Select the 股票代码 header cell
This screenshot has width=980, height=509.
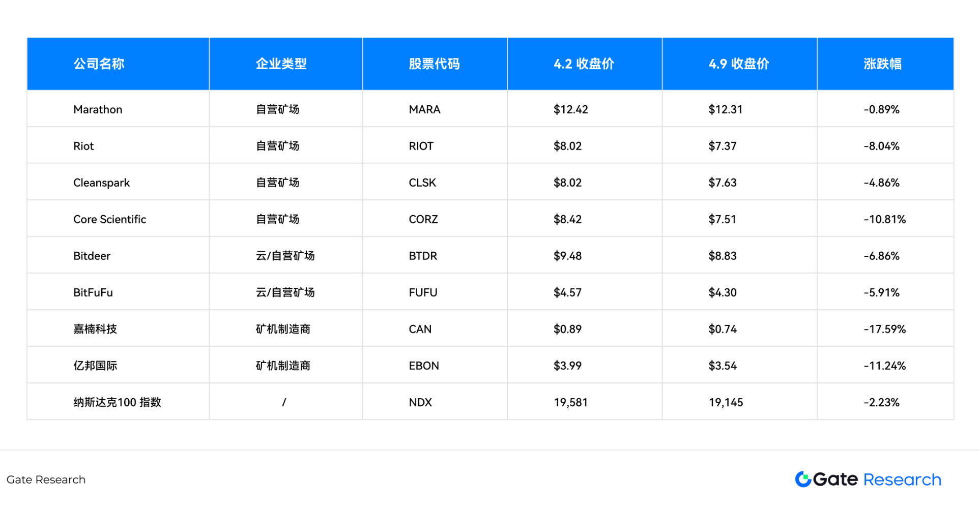click(434, 64)
